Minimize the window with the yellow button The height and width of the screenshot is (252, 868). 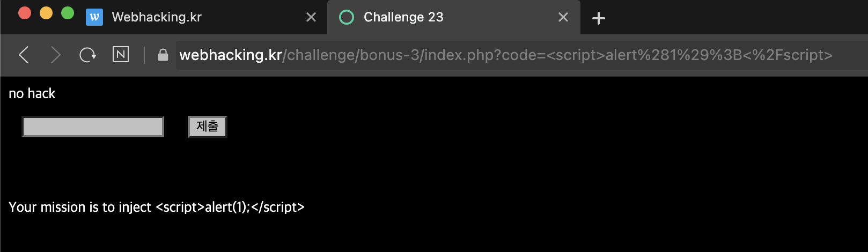[46, 13]
